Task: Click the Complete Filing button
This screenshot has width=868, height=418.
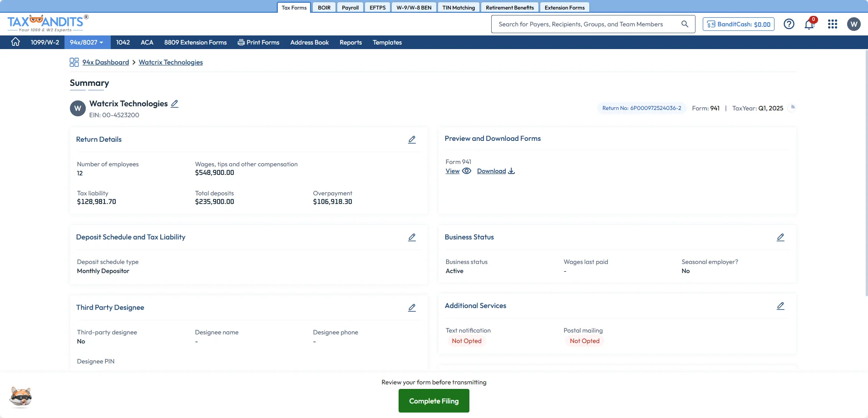Action: point(434,401)
